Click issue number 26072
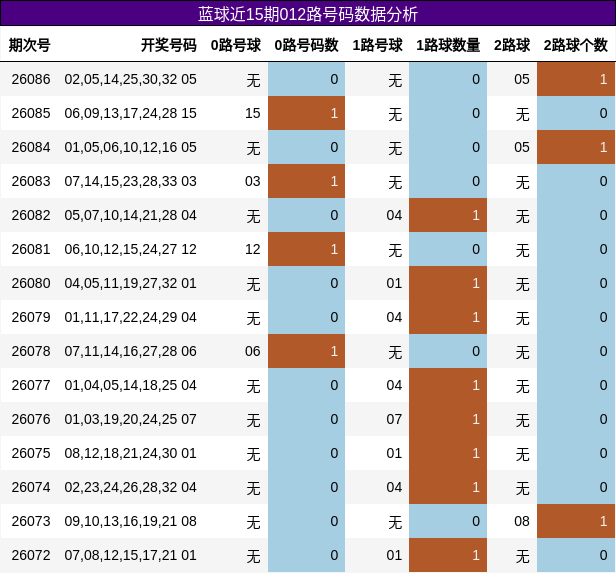 click(x=31, y=555)
